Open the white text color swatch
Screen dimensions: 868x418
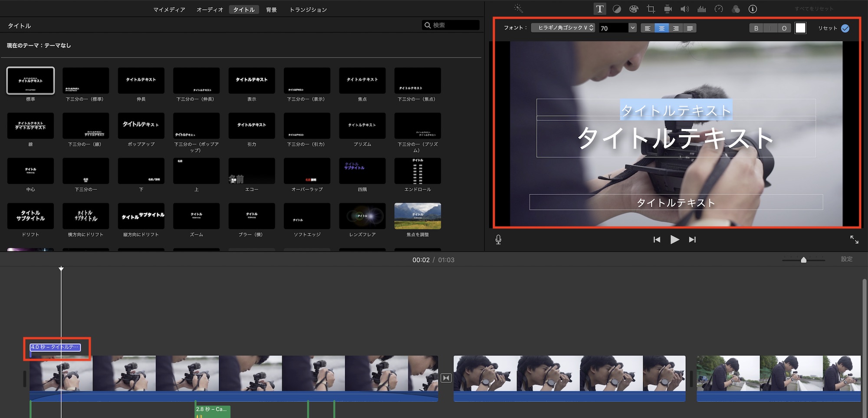[800, 28]
